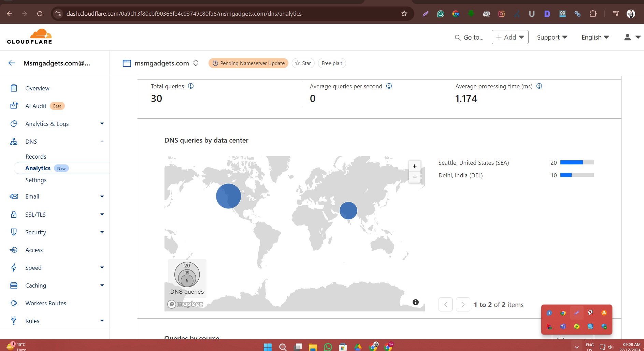Show hidden icons in system tray
Screen dimensions: 644x351
[576, 347]
